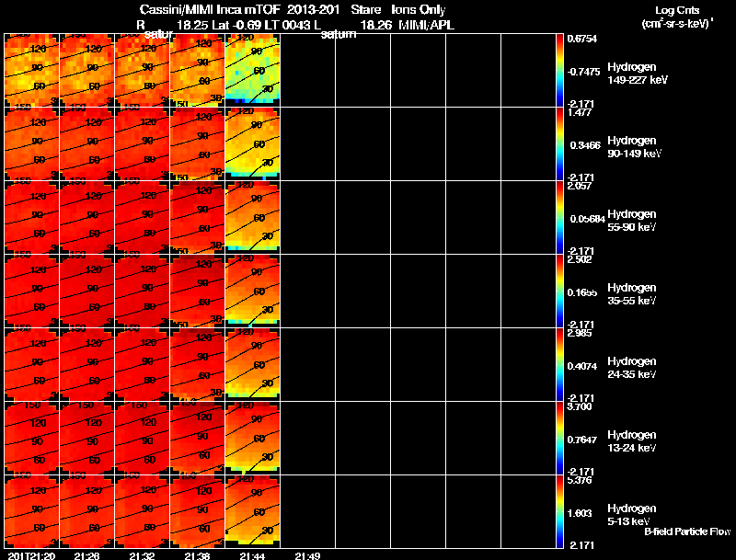Image resolution: width=736 pixels, height=560 pixels.
Task: Click the "21:44" time label
Action: (252, 555)
